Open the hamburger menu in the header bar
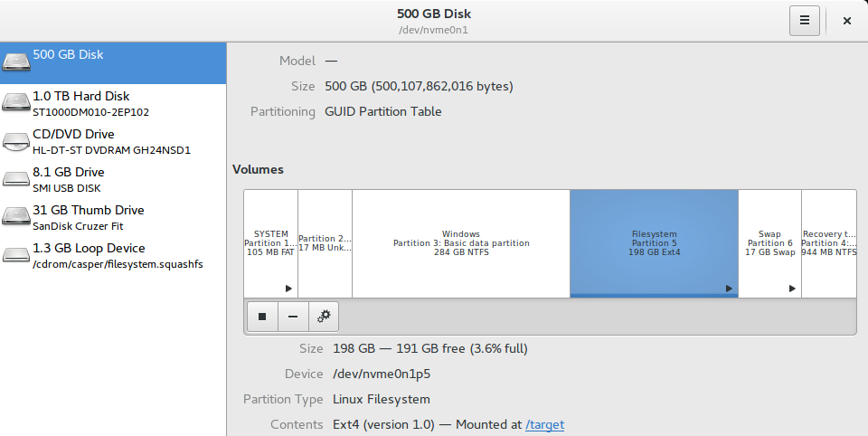Image resolution: width=868 pixels, height=436 pixels. pyautogui.click(x=805, y=21)
